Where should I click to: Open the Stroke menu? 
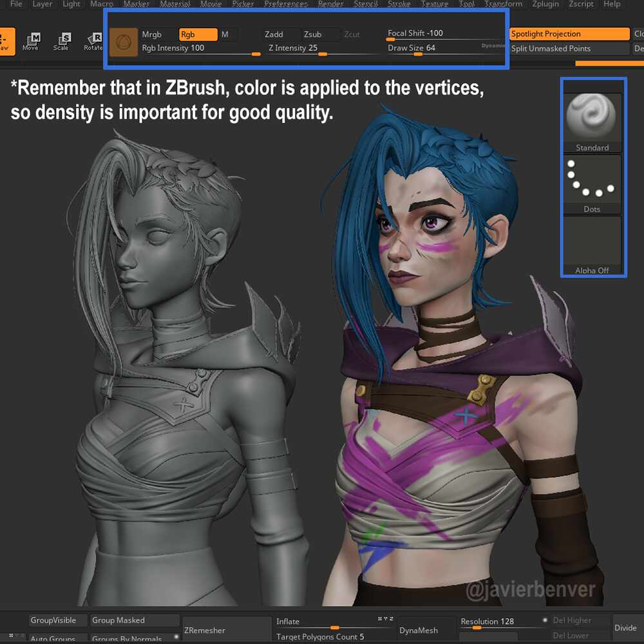click(399, 4)
